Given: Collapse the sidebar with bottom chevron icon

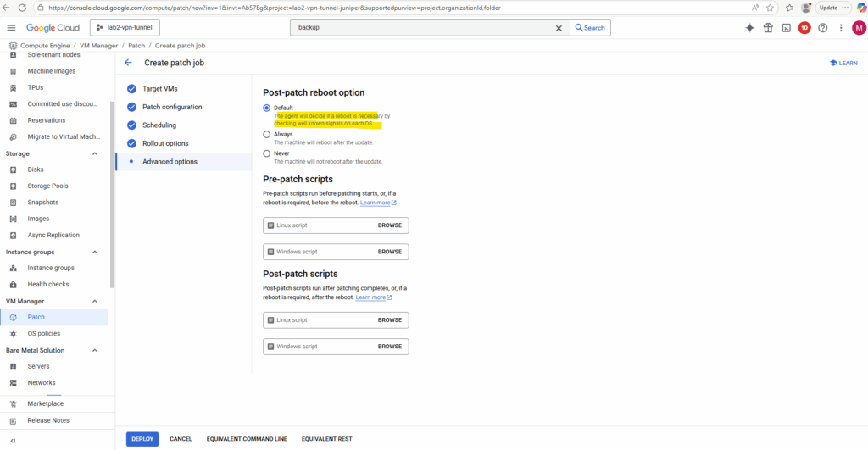Looking at the screenshot, I should pyautogui.click(x=13, y=441).
